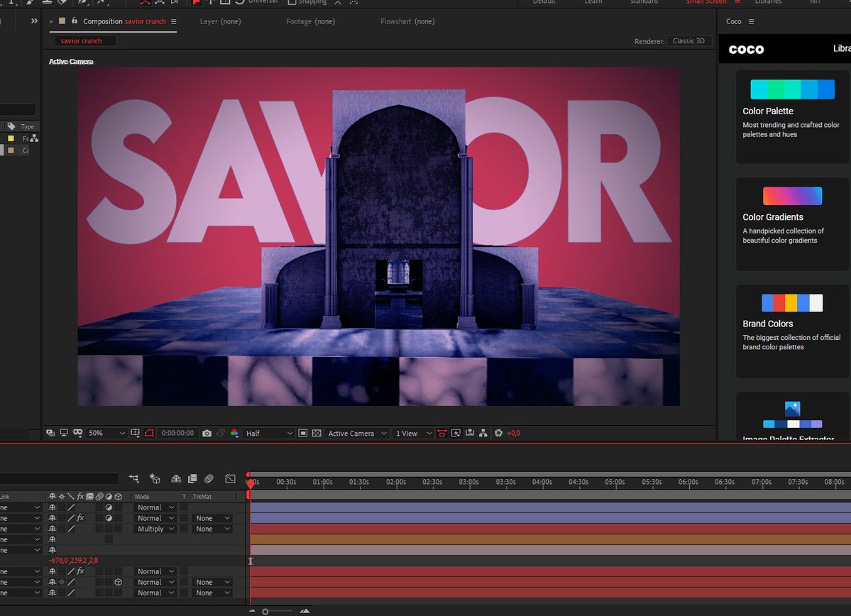
Task: Open the Brand Colors card in Coco
Action: click(x=792, y=331)
